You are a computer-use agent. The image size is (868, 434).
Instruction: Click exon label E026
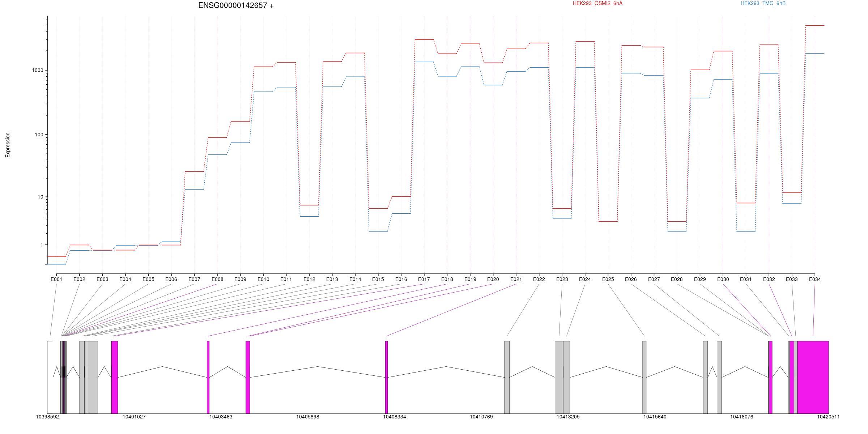pos(631,279)
